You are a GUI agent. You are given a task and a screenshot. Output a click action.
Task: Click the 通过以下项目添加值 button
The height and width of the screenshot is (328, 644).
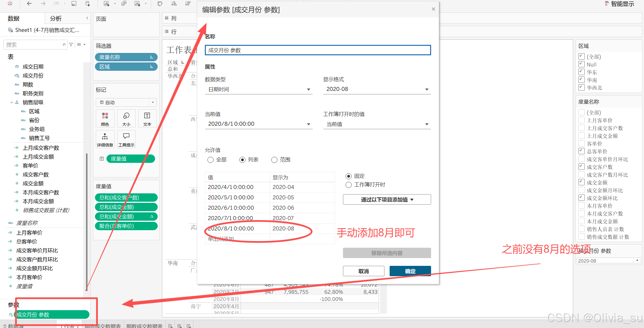(387, 199)
